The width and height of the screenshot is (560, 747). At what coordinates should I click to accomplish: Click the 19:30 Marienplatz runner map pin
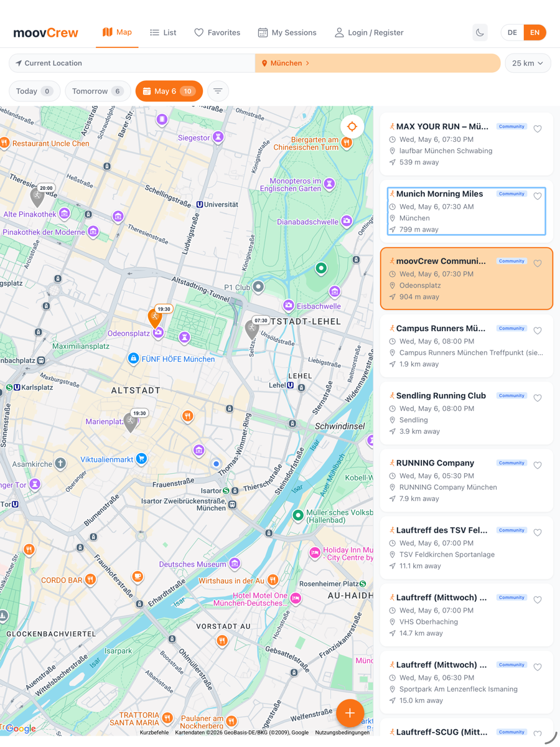130,423
